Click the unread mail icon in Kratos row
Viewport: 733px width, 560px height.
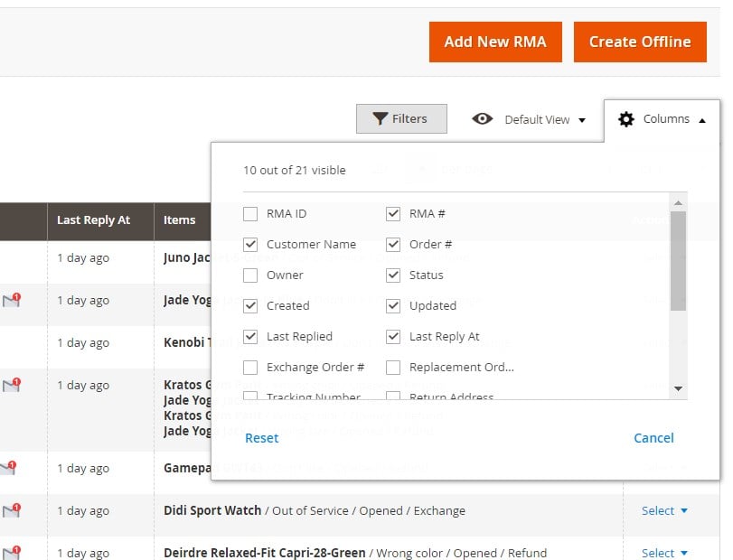click(x=12, y=385)
